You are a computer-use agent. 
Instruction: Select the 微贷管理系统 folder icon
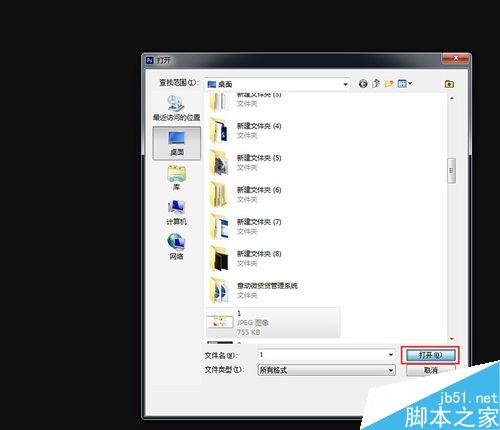219,291
